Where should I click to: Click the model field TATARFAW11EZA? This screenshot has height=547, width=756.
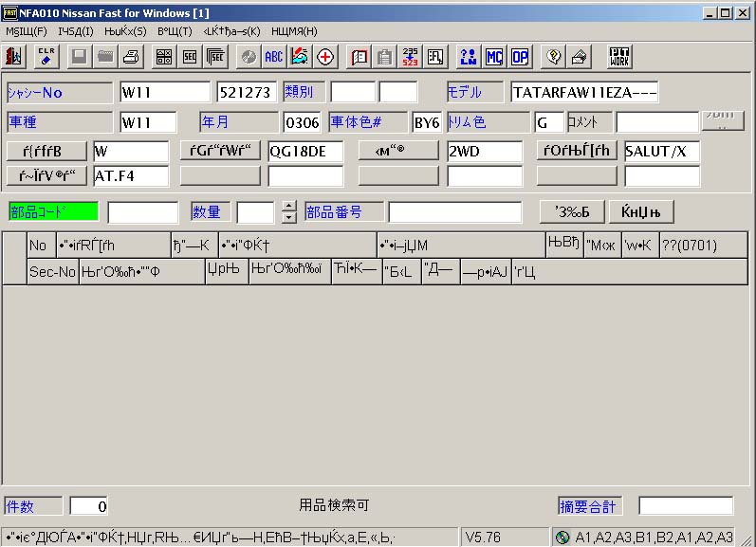click(584, 92)
